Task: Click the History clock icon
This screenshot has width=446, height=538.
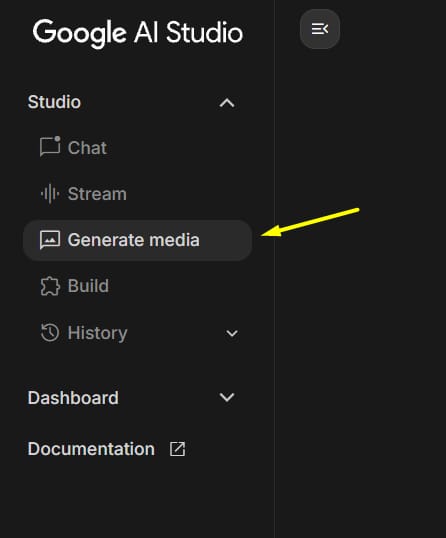Action: point(50,332)
